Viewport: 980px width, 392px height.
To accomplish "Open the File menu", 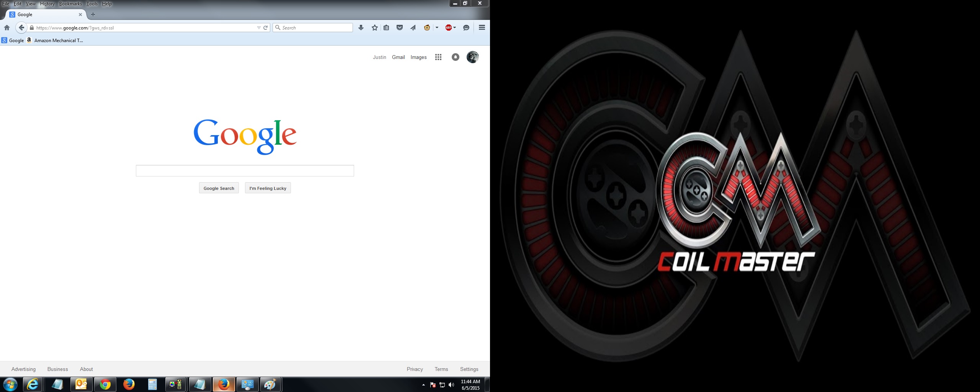I will [x=6, y=4].
